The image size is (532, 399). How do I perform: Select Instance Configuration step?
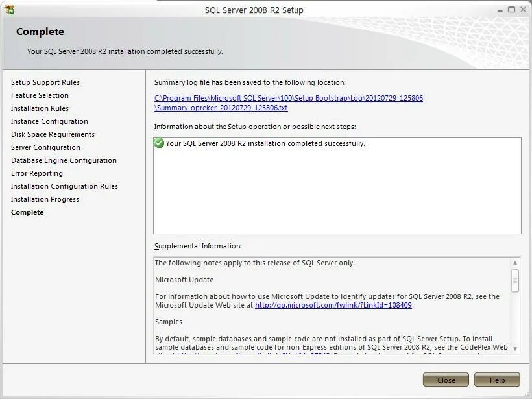49,121
